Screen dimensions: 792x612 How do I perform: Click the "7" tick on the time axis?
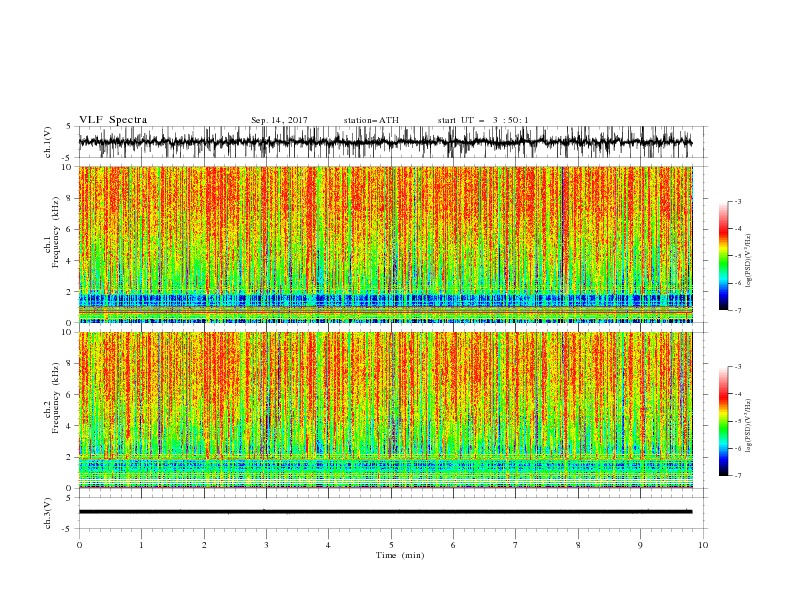tap(516, 545)
